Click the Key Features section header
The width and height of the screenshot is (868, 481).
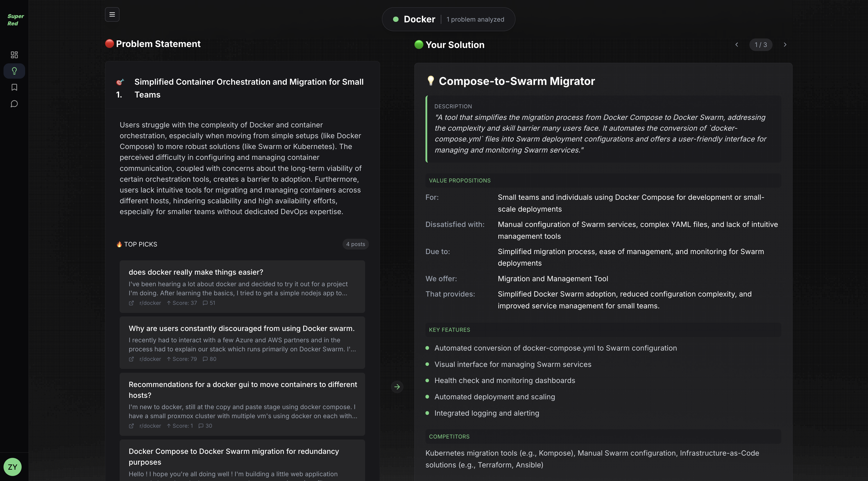[x=449, y=330]
